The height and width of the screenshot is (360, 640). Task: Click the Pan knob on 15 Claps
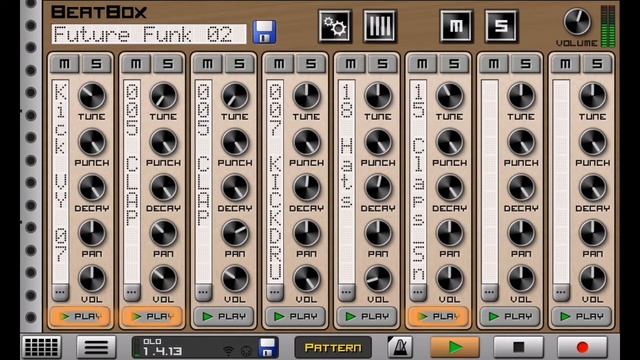click(449, 233)
